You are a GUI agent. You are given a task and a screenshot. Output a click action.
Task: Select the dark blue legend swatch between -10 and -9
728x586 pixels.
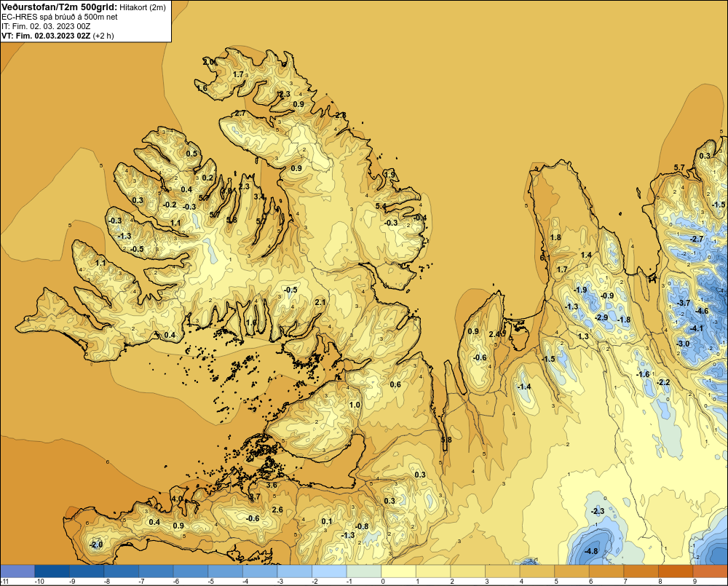coord(52,571)
